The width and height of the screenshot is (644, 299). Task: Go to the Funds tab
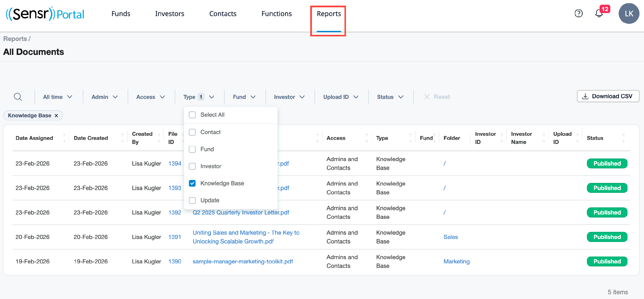121,14
